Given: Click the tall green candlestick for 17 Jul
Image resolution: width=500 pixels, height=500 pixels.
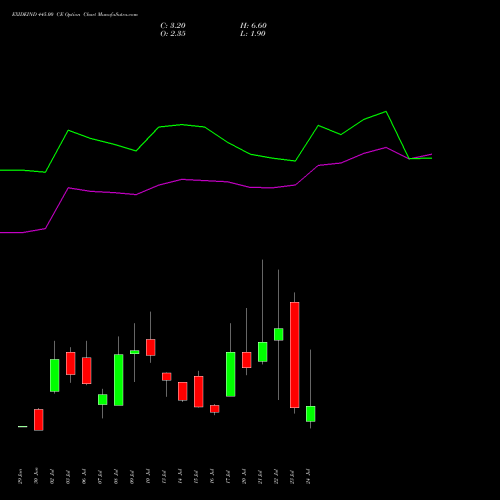Looking at the screenshot, I should tap(231, 374).
